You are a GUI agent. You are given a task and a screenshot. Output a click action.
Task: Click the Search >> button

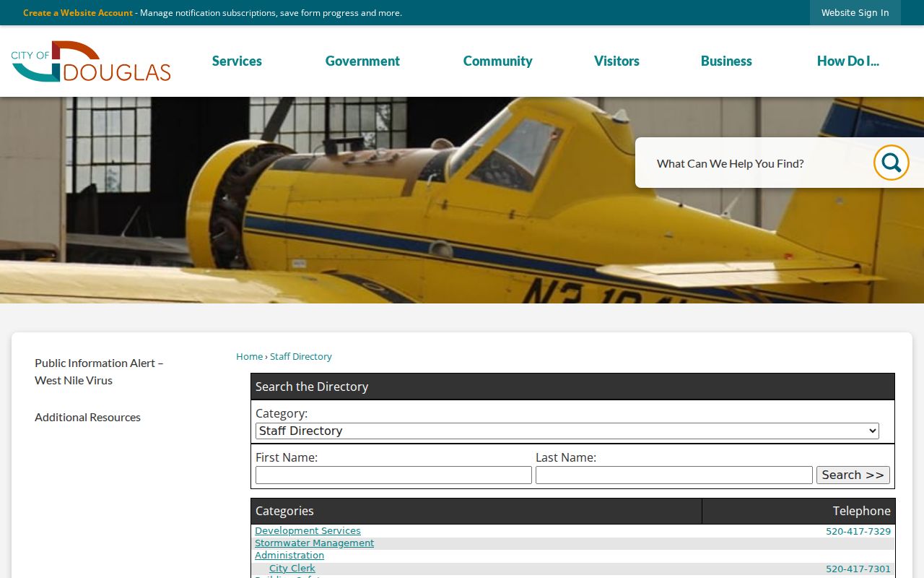coord(853,475)
